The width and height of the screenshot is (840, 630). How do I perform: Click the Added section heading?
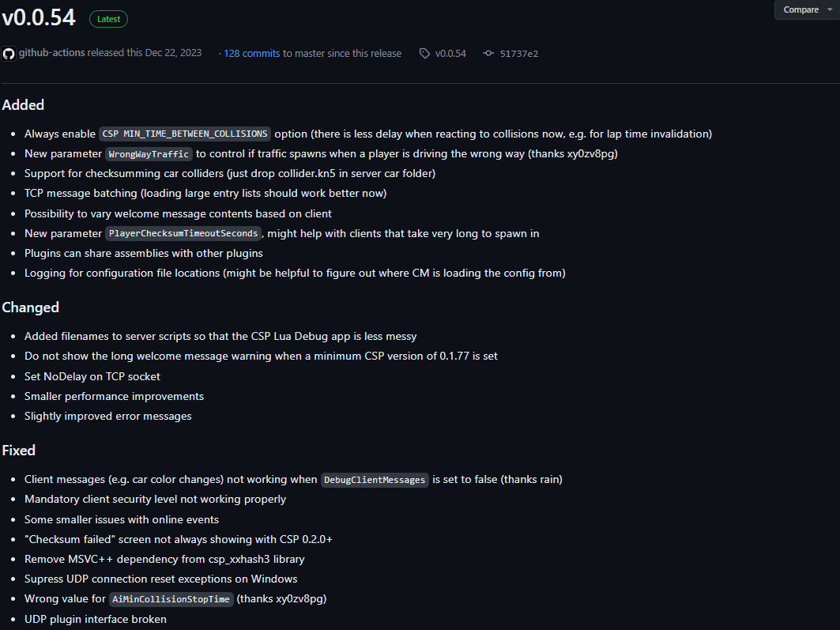click(23, 105)
